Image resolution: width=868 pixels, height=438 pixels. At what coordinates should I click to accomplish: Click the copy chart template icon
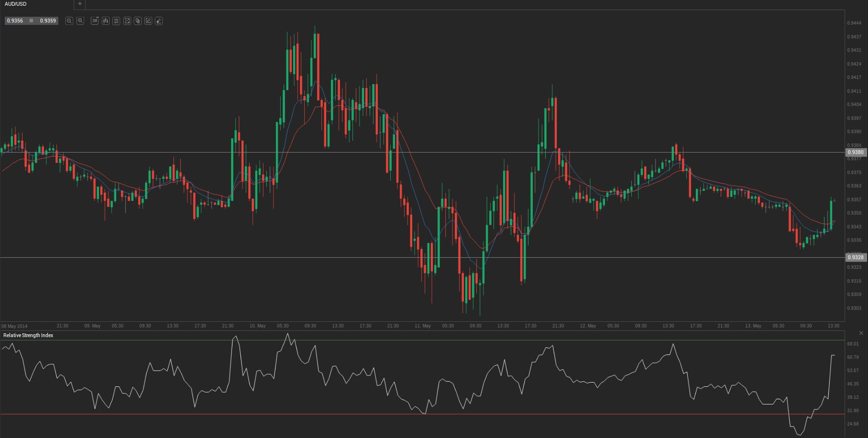[x=138, y=21]
